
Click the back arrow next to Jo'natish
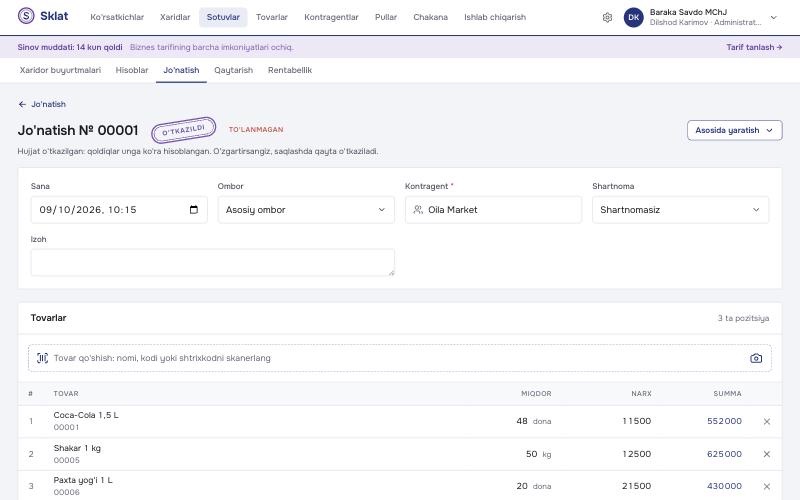coord(22,104)
